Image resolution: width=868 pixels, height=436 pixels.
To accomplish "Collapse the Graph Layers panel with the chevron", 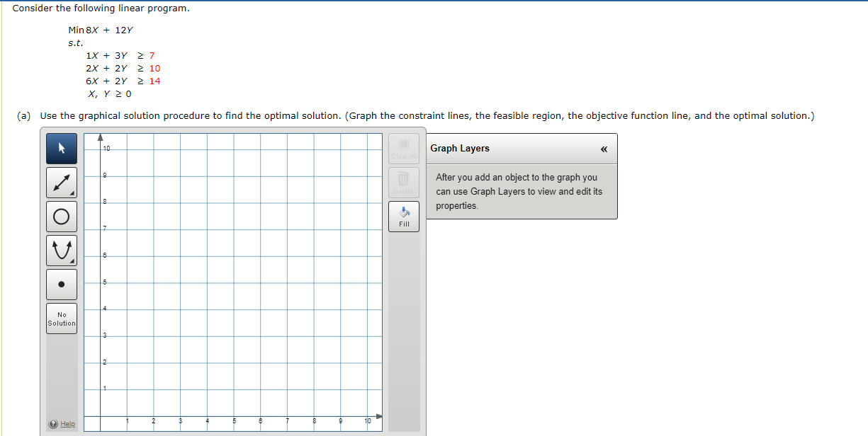I will [x=604, y=149].
